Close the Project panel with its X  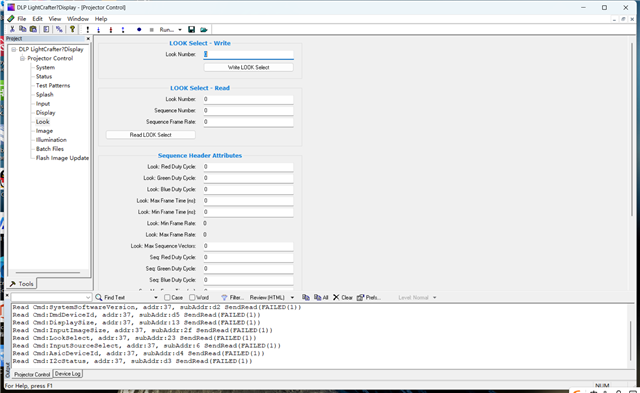(x=88, y=38)
